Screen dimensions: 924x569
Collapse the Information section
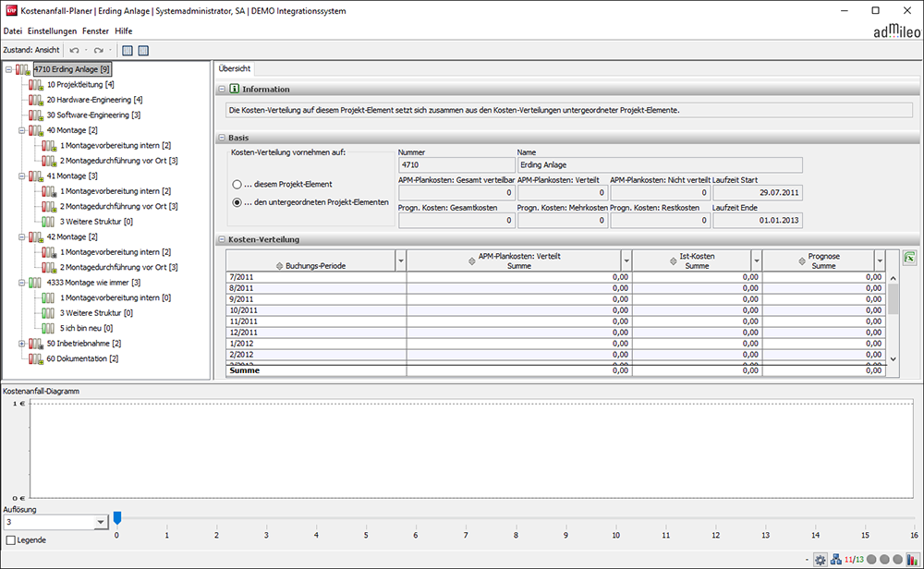pos(222,89)
